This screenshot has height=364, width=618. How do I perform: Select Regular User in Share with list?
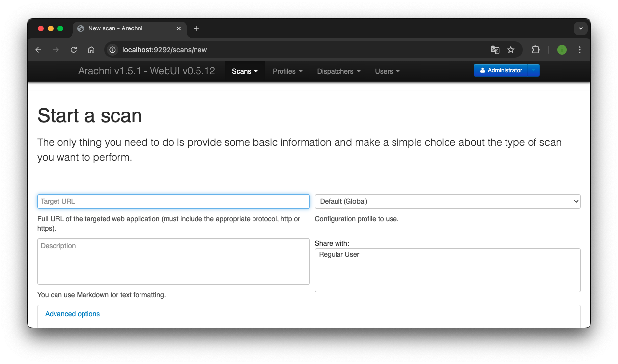[x=339, y=254]
